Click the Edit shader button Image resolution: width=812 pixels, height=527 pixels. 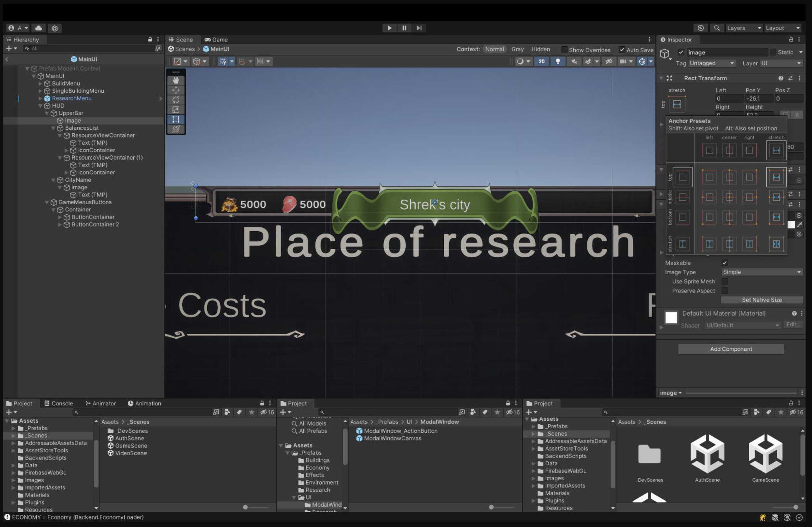coord(793,325)
